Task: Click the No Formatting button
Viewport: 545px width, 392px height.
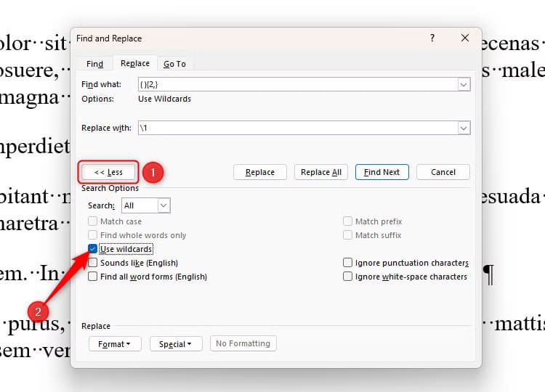Action: click(243, 343)
